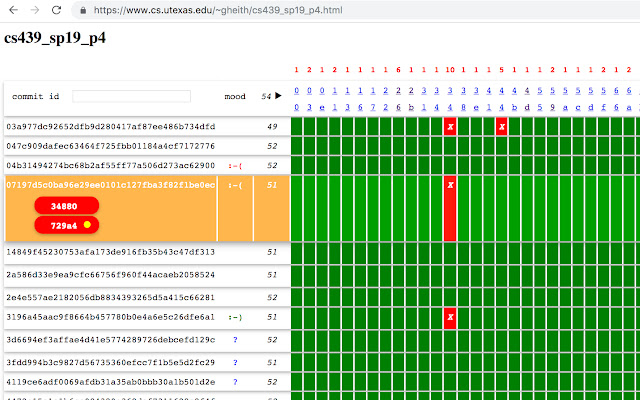This screenshot has height=400, width=640.
Task: Reload the page with the refresh icon
Action: [x=60, y=10]
